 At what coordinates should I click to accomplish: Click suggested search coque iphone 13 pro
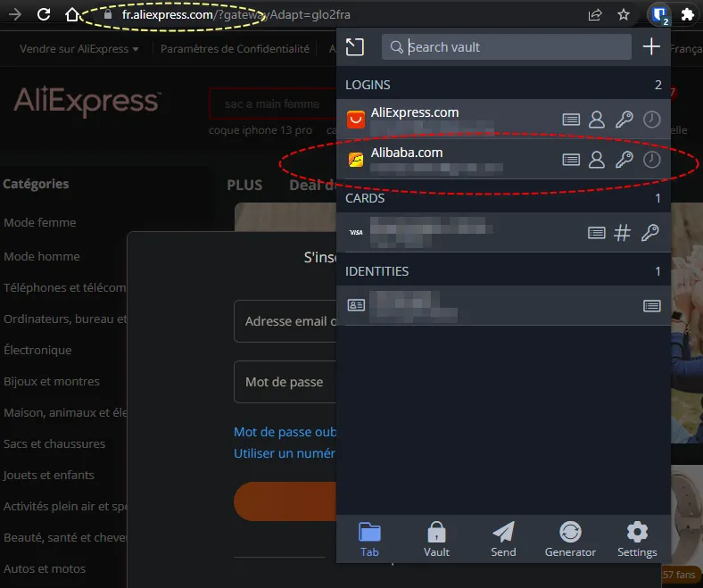click(x=261, y=130)
